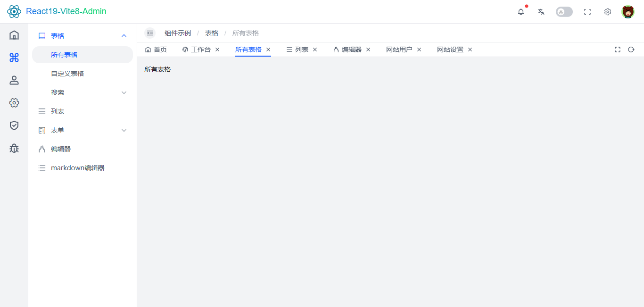Select 所有表格 in the side menu
The image size is (644, 307).
(83, 55)
